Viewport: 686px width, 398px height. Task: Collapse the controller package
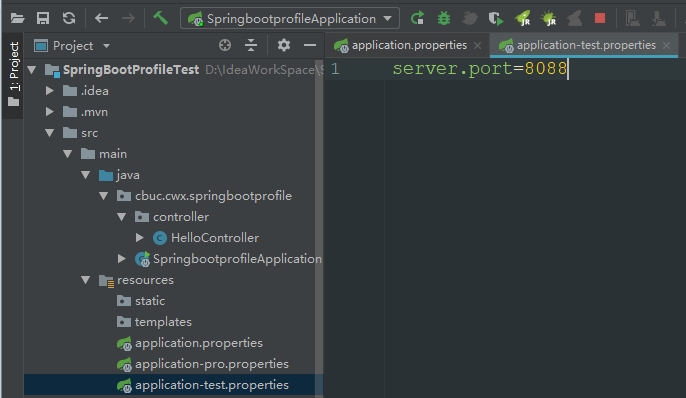pyautogui.click(x=121, y=216)
